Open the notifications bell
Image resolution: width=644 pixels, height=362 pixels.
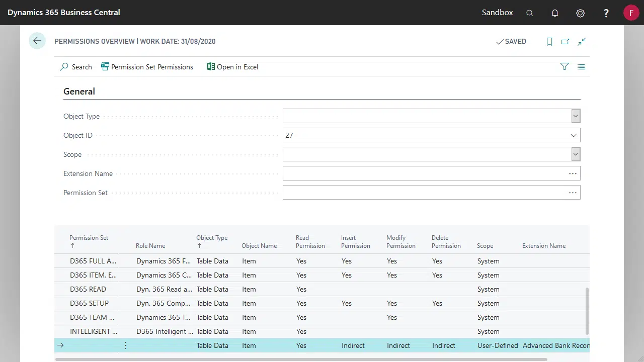(x=555, y=13)
